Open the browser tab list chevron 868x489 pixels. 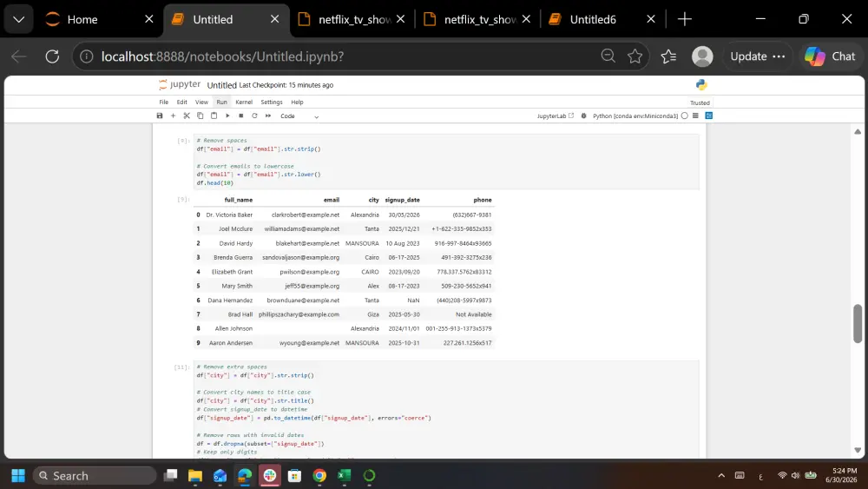pos(19,19)
